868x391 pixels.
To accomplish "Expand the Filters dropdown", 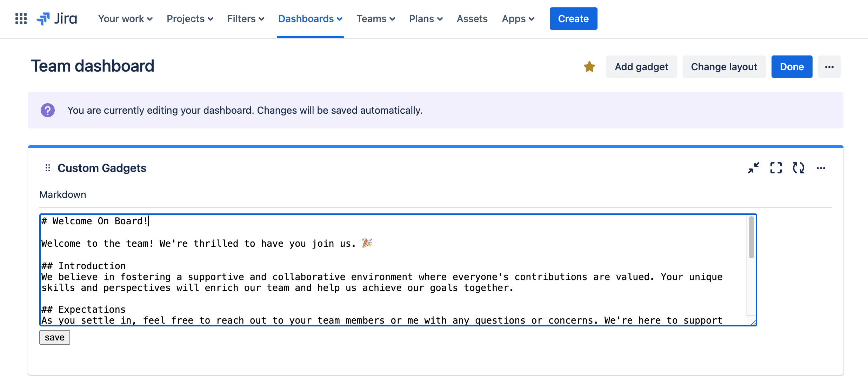I will coord(246,19).
